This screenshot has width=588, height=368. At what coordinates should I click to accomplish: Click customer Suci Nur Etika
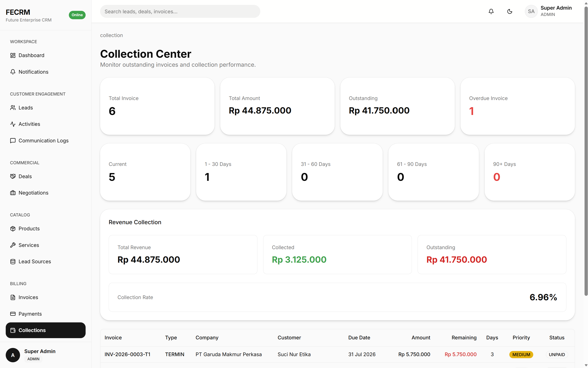(x=294, y=354)
